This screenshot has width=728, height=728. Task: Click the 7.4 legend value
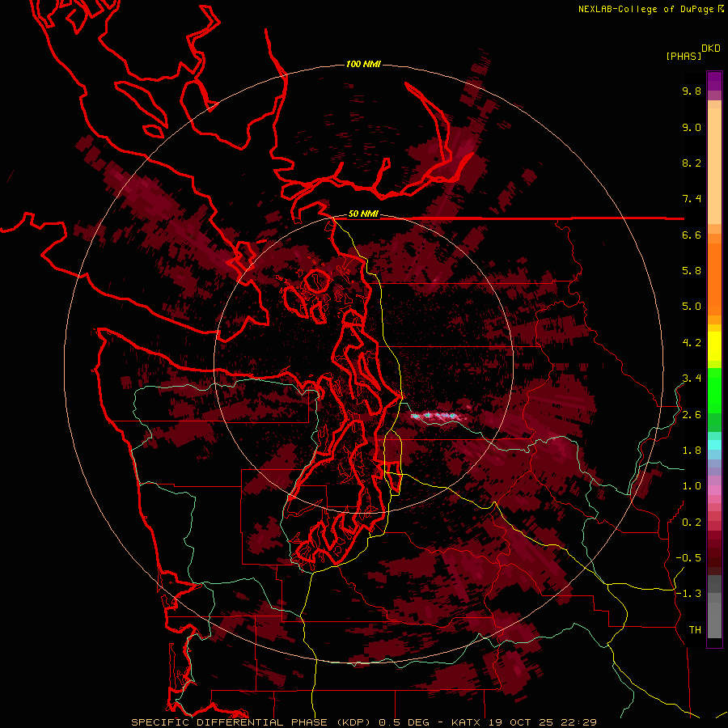[x=692, y=199]
